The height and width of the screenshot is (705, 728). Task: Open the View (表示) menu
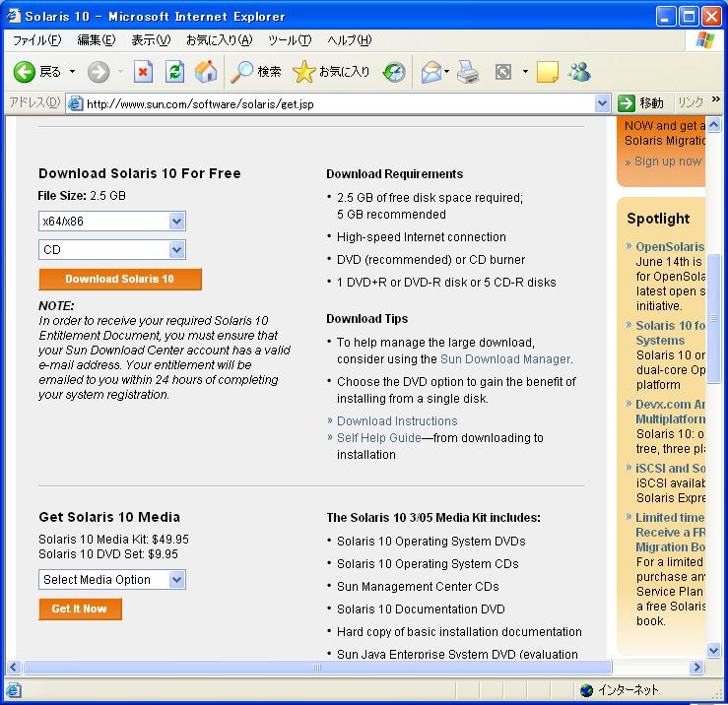tap(151, 40)
